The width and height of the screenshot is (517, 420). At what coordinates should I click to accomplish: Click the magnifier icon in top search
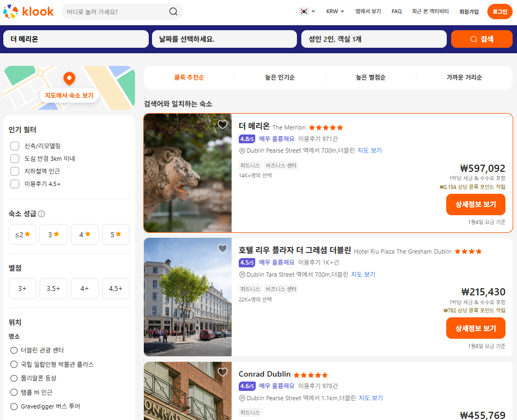(173, 12)
